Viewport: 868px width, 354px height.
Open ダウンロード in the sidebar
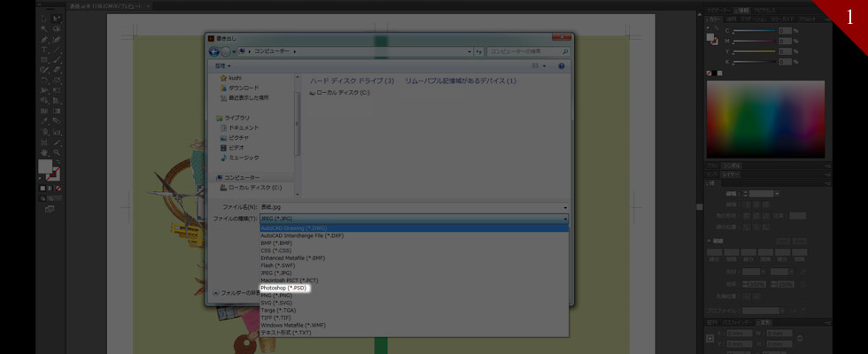(239, 88)
